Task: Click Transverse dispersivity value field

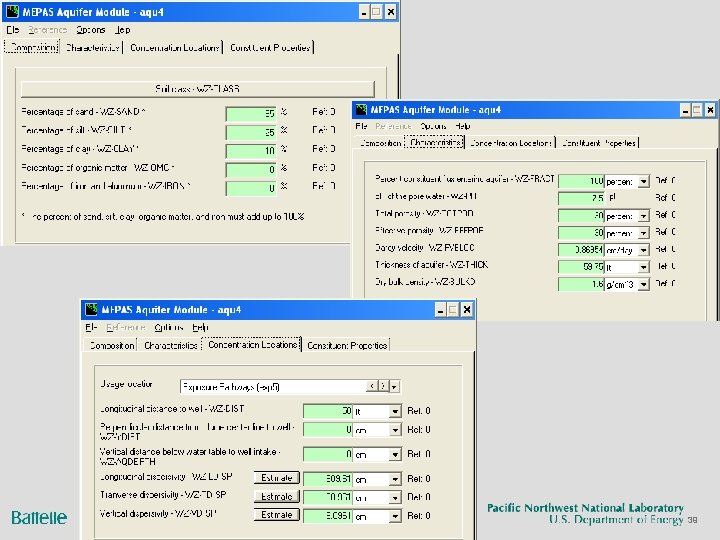Action: (x=328, y=497)
